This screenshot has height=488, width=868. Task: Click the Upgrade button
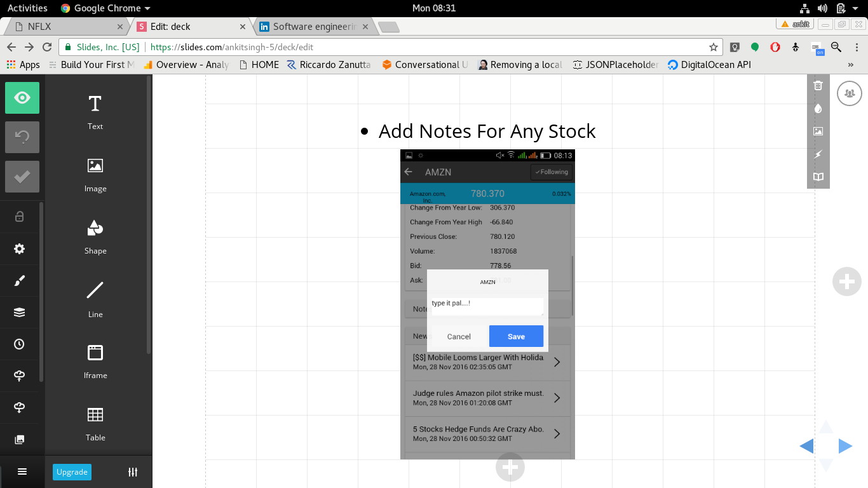coord(72,471)
